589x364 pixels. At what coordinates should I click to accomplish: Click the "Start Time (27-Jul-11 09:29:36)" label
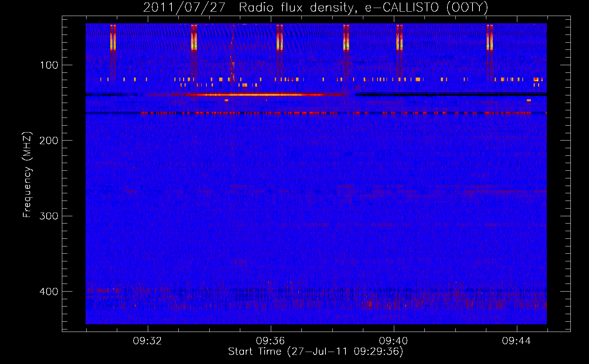coord(316,352)
